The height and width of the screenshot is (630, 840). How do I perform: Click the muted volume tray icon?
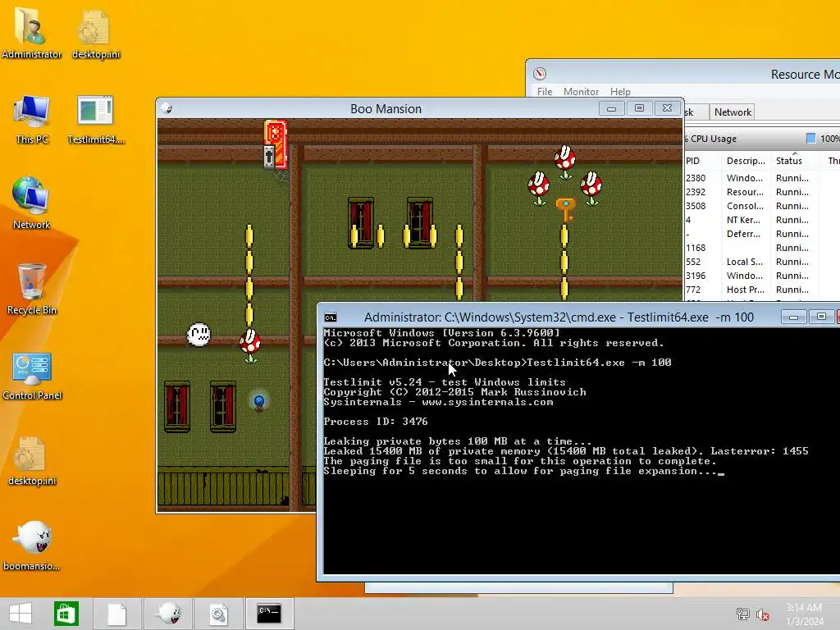762,614
